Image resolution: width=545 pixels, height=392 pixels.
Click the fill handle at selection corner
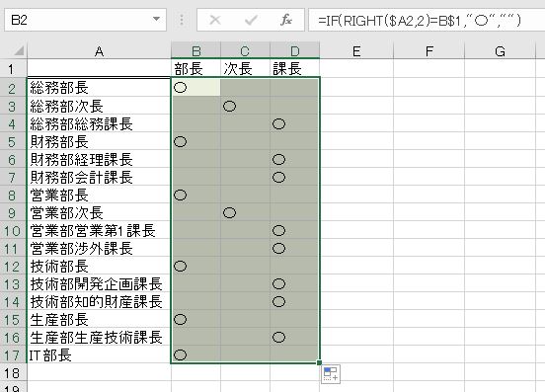(x=319, y=362)
